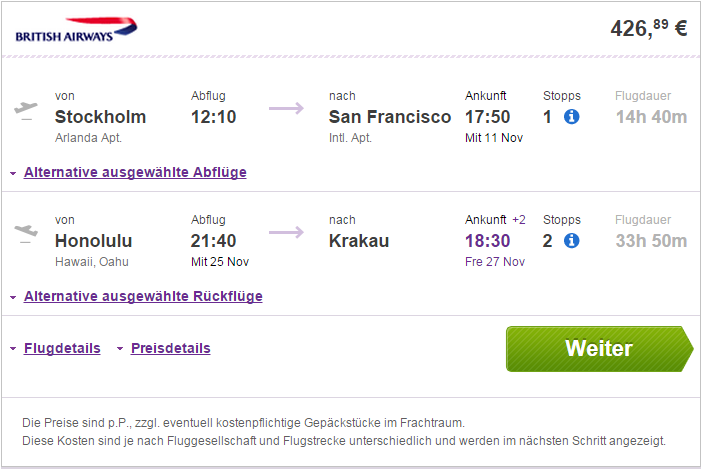Expand Alternative ausgewählte Abflüge
703x474 pixels.
pyautogui.click(x=135, y=172)
